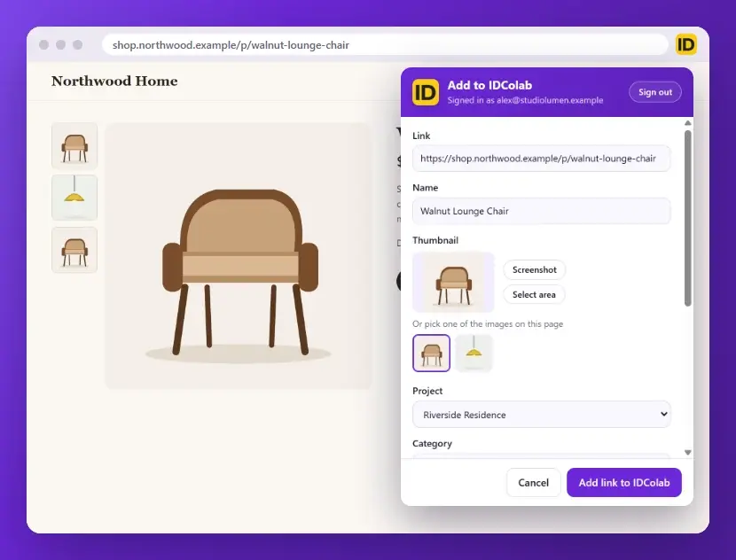This screenshot has width=736, height=560.
Task: Choose the Select area button
Action: (534, 294)
